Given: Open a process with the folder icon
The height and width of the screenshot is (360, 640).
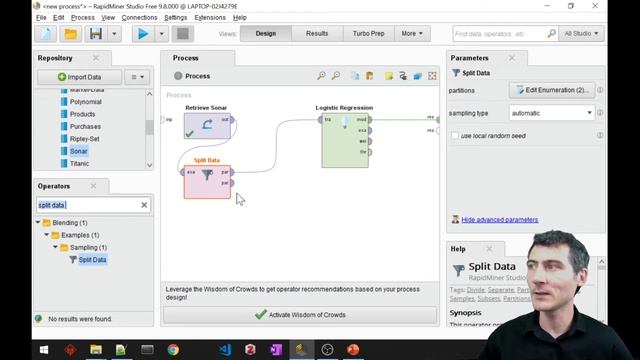Looking at the screenshot, I should tap(71, 33).
